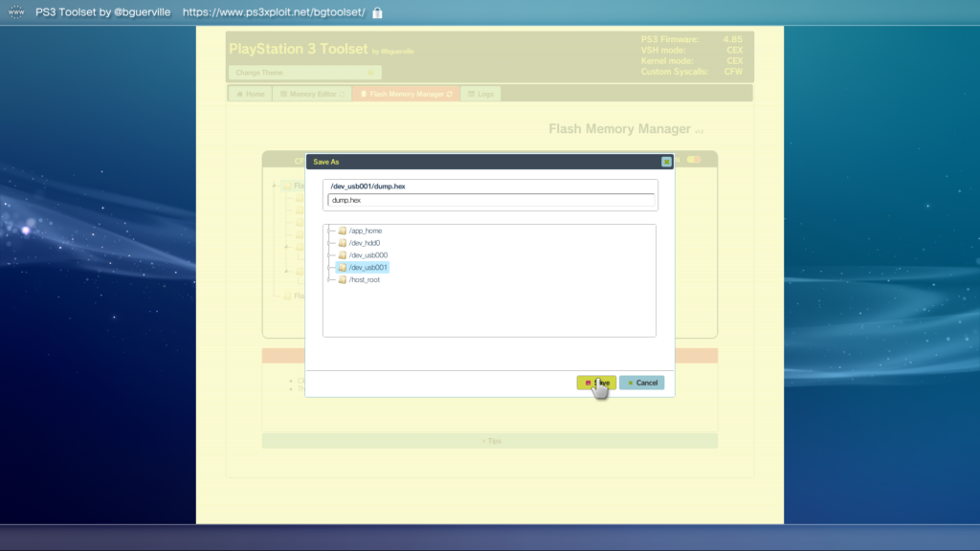Open the Logs tab
Viewport: 980px width, 551px height.
[x=480, y=94]
